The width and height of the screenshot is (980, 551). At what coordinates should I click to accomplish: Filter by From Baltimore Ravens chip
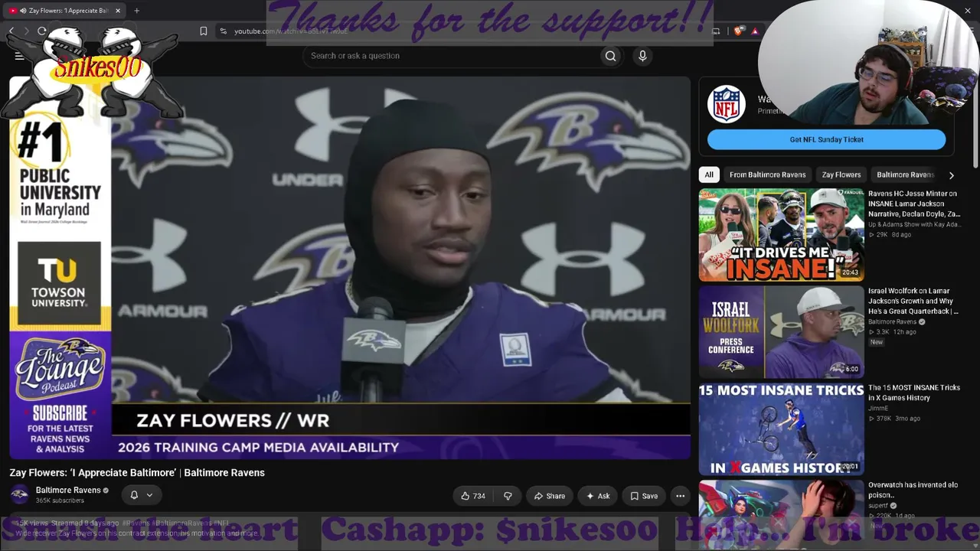click(x=767, y=174)
